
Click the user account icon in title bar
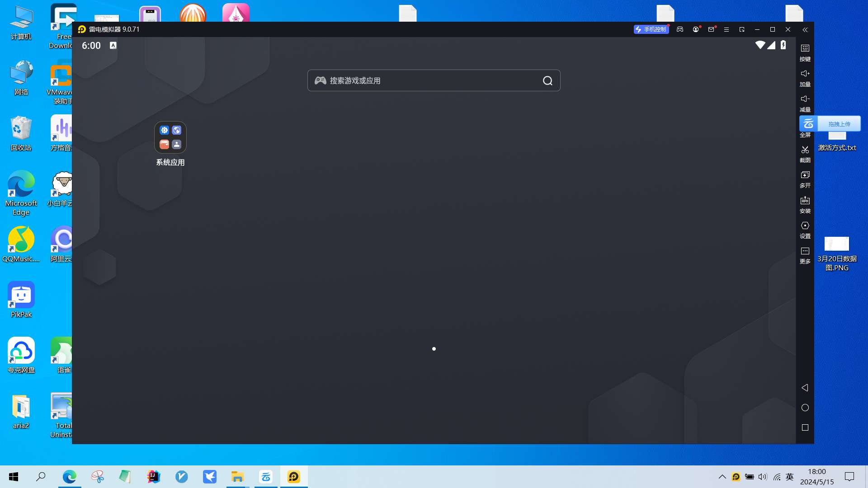click(695, 29)
